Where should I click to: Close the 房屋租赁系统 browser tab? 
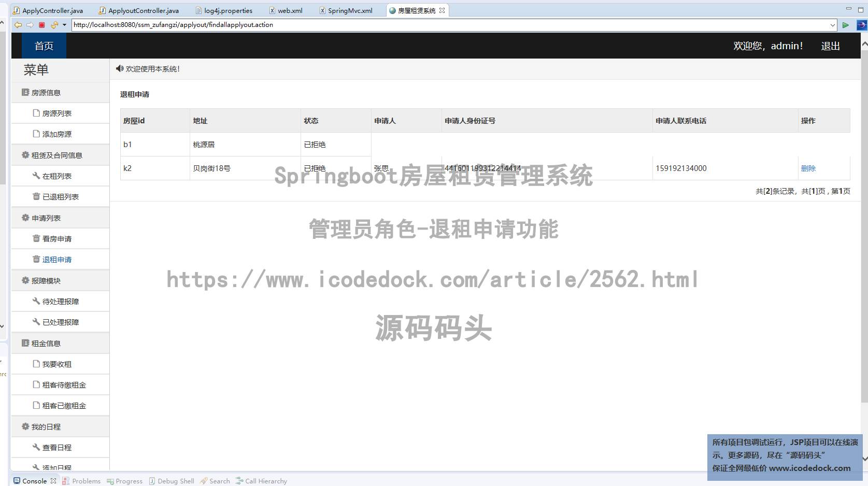442,10
